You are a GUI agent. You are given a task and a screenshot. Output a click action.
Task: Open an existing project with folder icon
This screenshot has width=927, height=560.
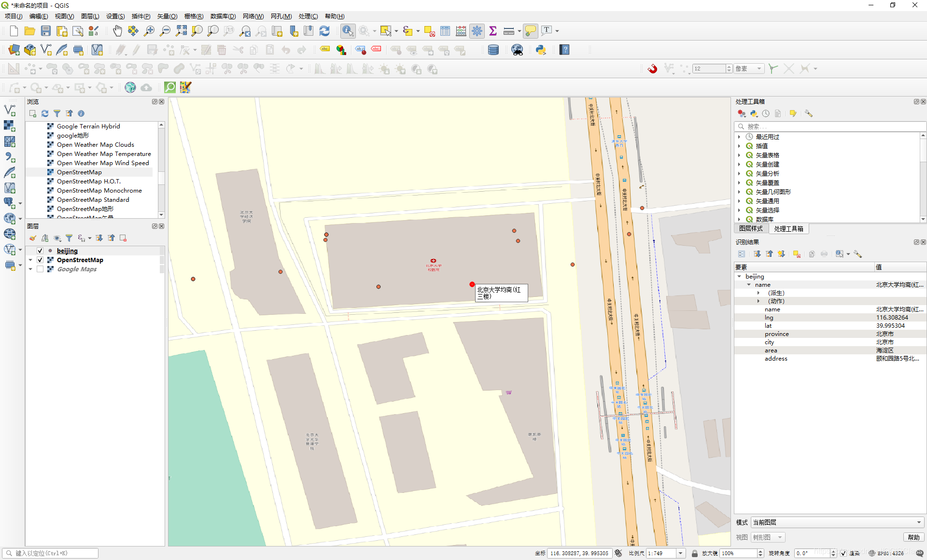[30, 31]
